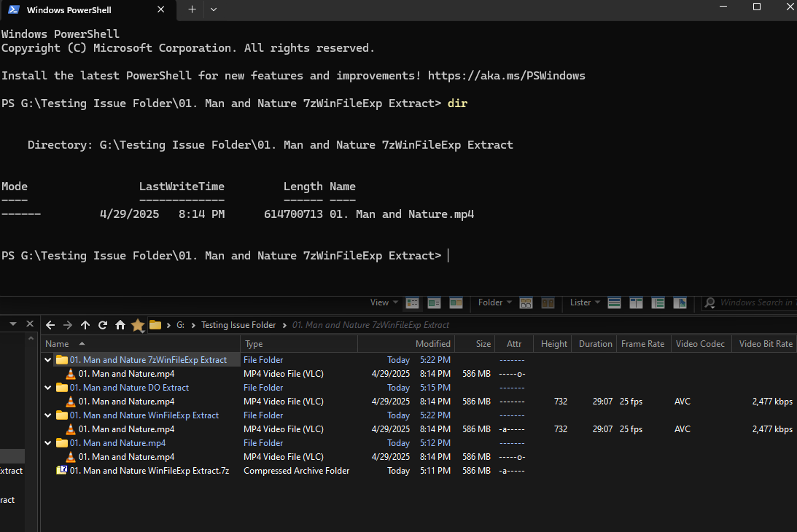This screenshot has height=532, width=797.
Task: Click the 7z archive file icon
Action: [x=62, y=471]
